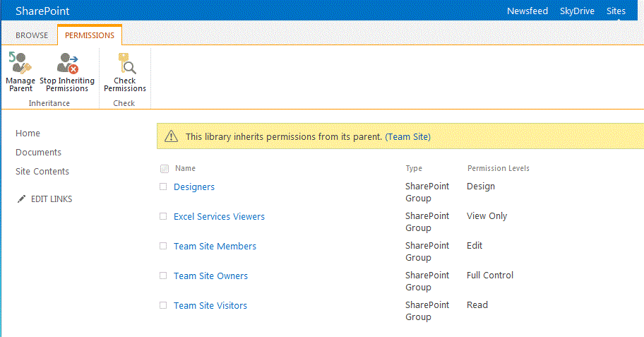Tick the Designers group checkbox
This screenshot has width=644, height=337.
coord(163,187)
